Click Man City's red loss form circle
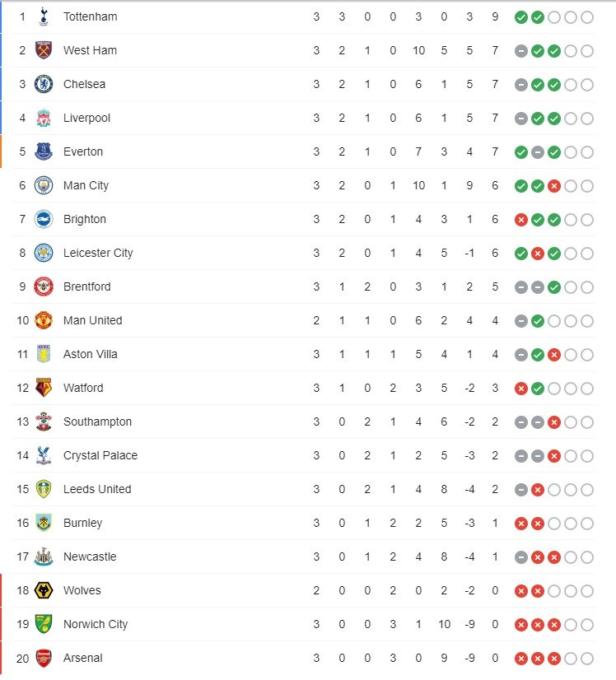The image size is (616, 680). click(556, 185)
